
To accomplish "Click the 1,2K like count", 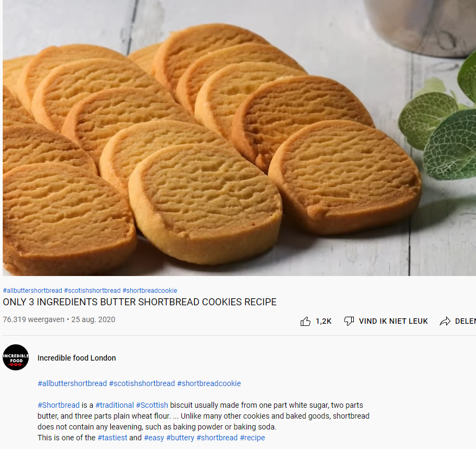I will pyautogui.click(x=323, y=321).
